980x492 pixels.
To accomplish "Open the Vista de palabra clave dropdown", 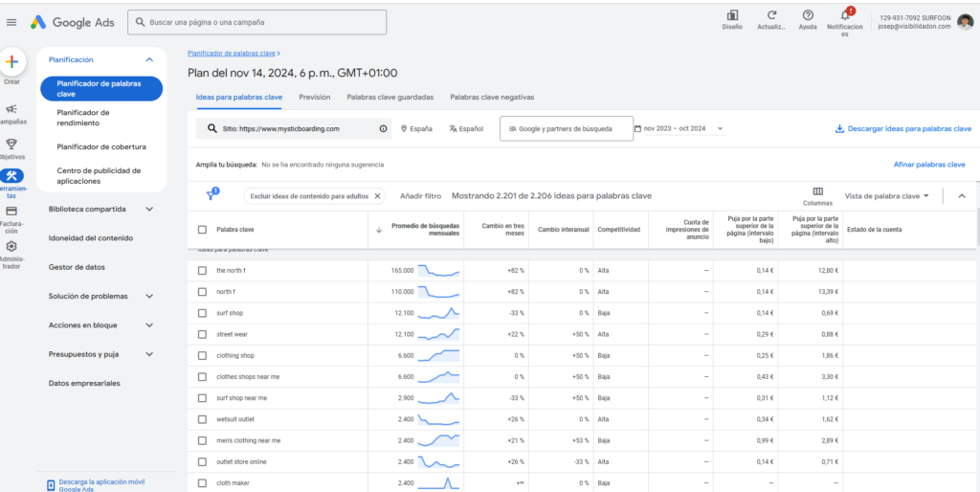I will tap(887, 195).
